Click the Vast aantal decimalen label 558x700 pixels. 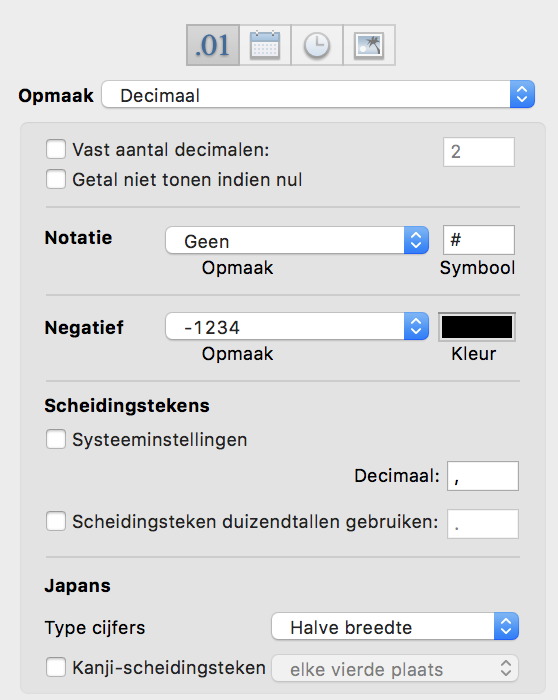coord(171,150)
